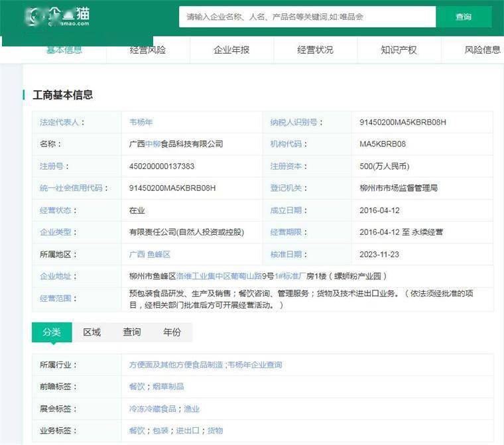Click the 登记机关 label link
504x445 pixels.
pos(286,188)
